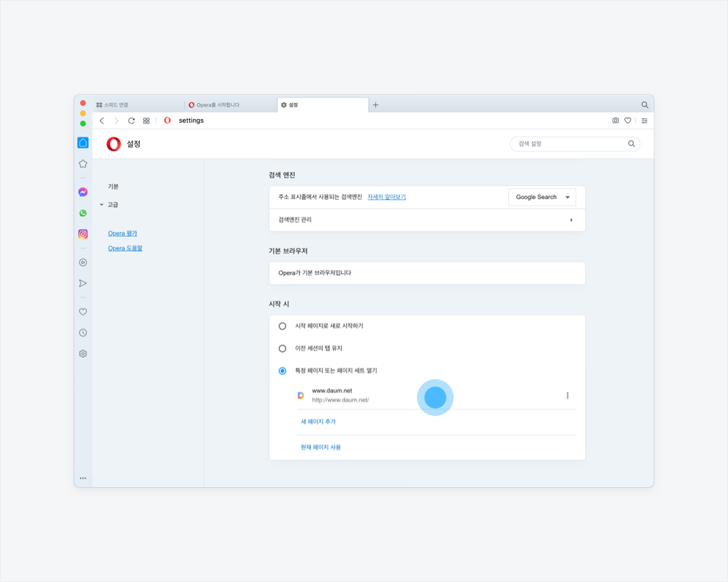Open the Opera 도움말 link
Screen dimensions: 728x582
coord(125,248)
